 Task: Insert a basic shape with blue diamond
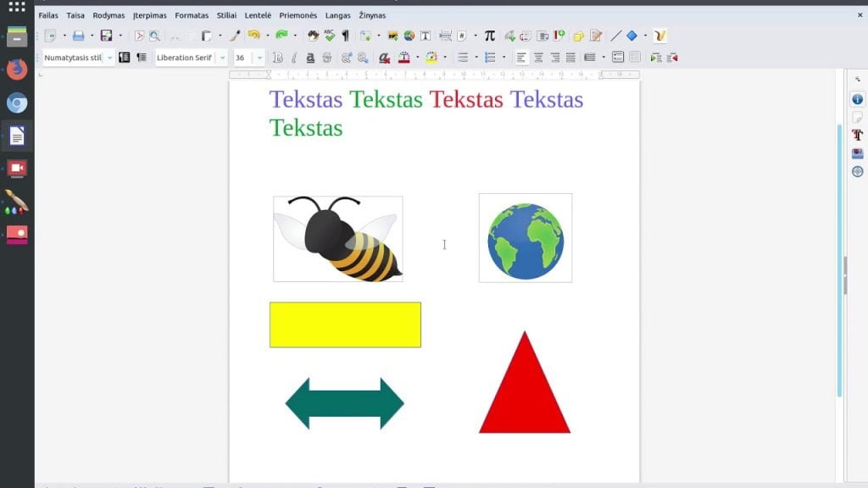(632, 36)
